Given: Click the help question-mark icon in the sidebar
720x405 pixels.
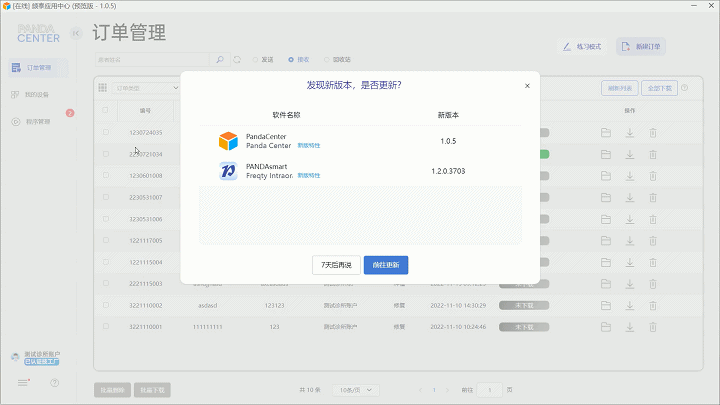Looking at the screenshot, I should 54,382.
